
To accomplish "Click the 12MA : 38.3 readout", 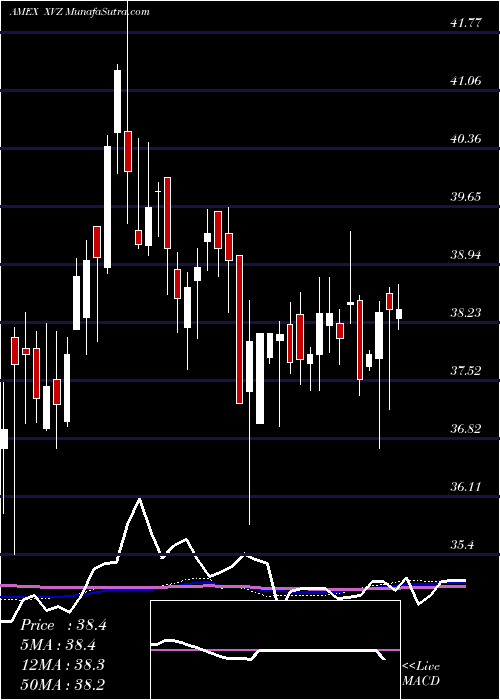I will [63, 665].
